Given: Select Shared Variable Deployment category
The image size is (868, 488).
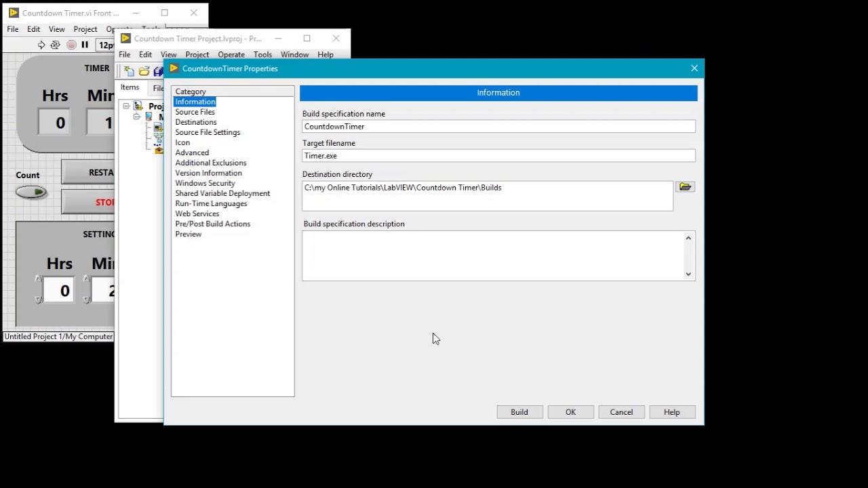Looking at the screenshot, I should click(x=222, y=193).
